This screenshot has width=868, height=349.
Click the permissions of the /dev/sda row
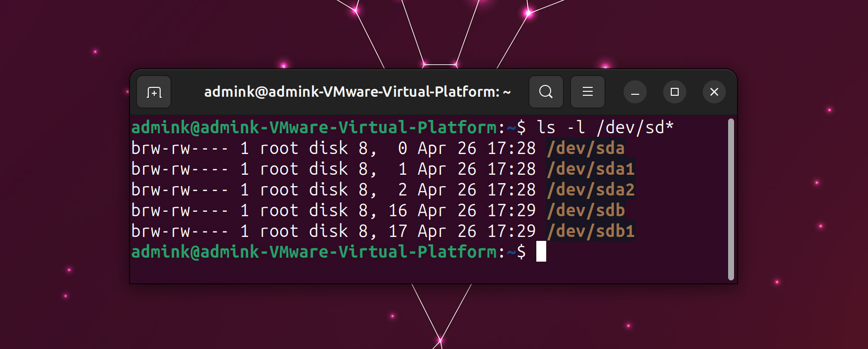pyautogui.click(x=180, y=148)
